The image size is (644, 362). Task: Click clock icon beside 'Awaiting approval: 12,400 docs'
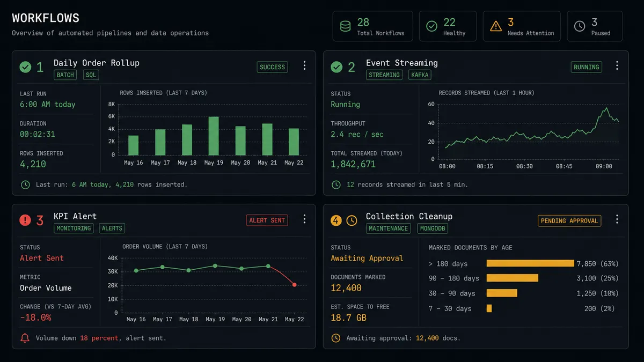336,338
